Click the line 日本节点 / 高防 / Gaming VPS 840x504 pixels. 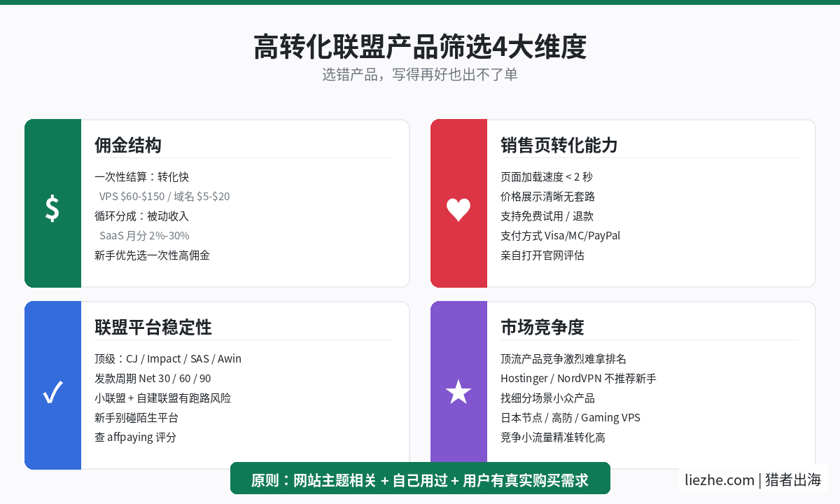[570, 418]
